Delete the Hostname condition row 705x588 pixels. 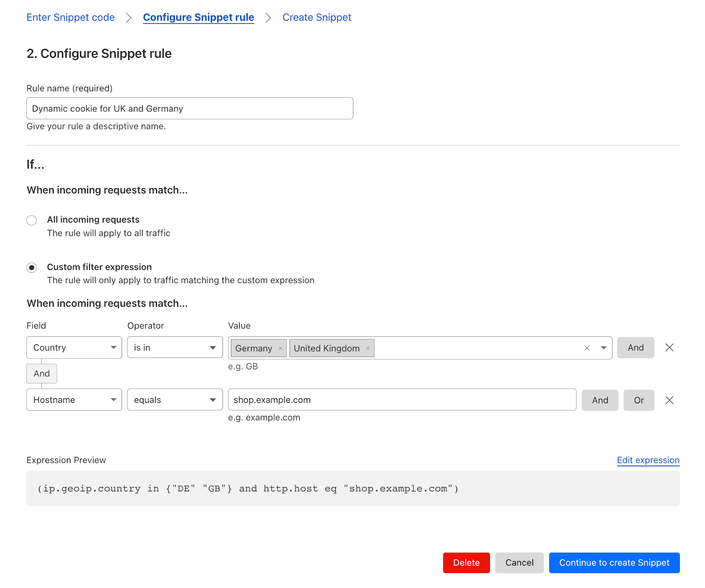(x=669, y=400)
